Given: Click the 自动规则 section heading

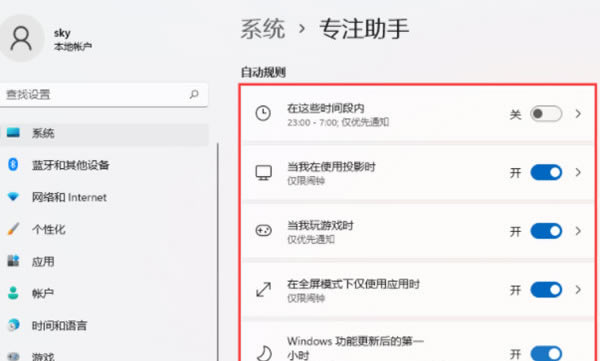Looking at the screenshot, I should [x=263, y=72].
